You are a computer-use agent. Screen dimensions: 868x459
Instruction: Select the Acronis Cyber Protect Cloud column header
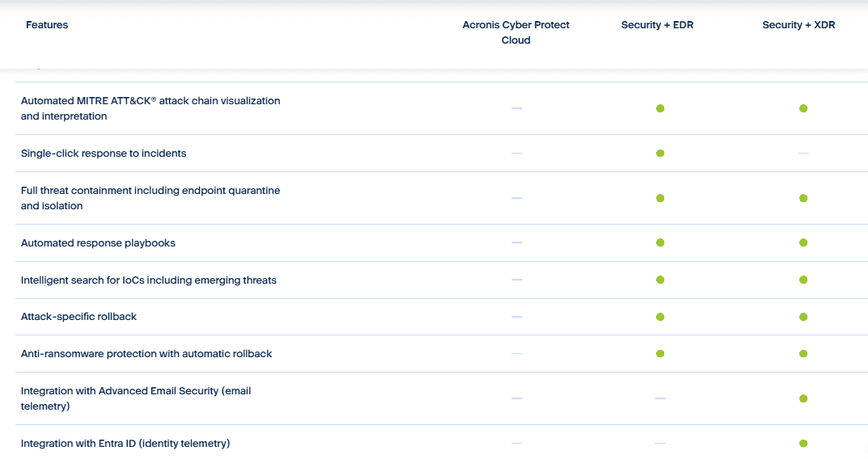click(516, 32)
